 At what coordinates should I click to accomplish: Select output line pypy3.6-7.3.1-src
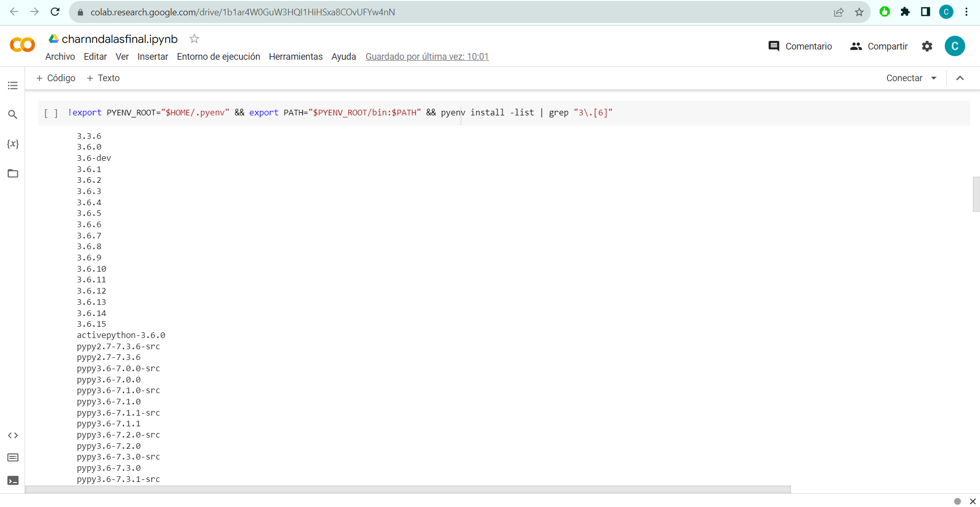click(x=118, y=479)
